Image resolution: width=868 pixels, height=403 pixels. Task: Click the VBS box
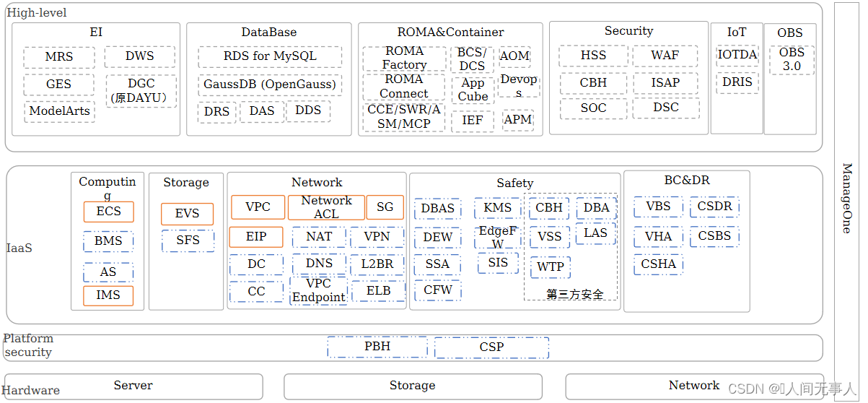658,207
